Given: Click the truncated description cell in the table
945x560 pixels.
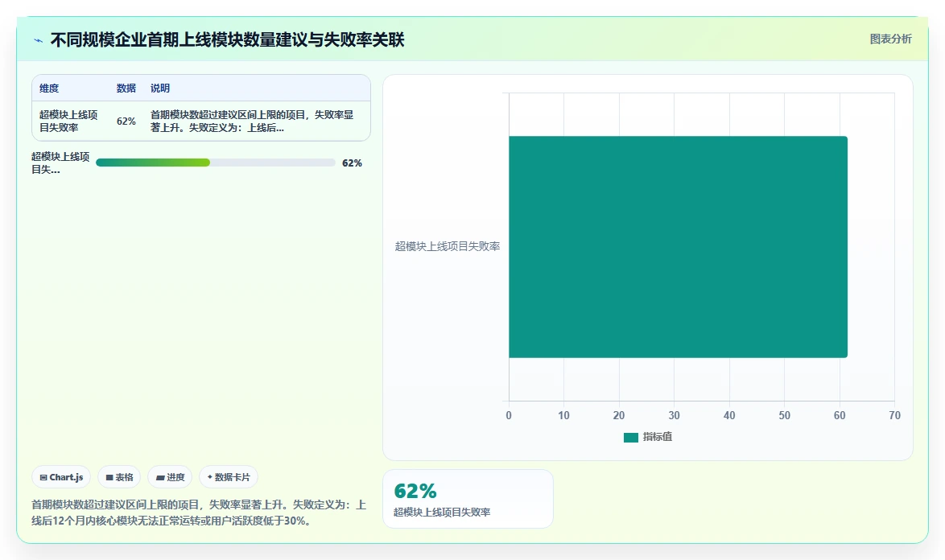Looking at the screenshot, I should (x=252, y=121).
